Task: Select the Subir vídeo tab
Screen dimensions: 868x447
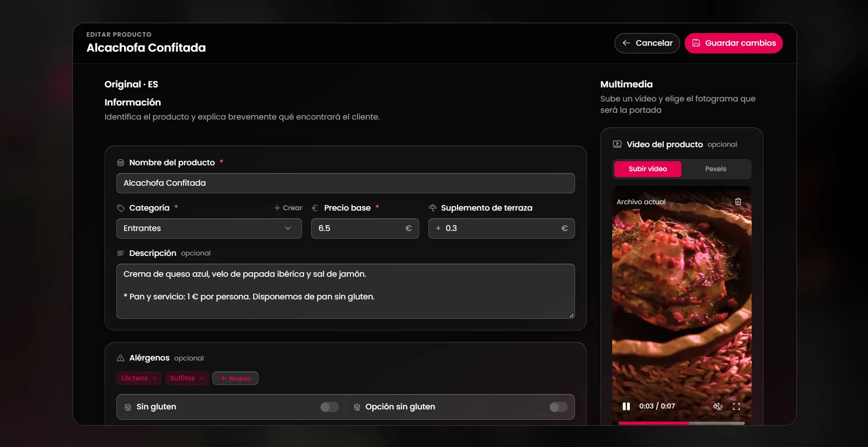Action: pyautogui.click(x=647, y=169)
